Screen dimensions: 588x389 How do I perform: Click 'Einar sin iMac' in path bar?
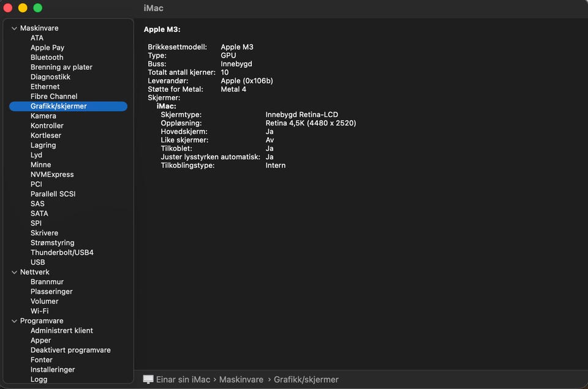183,379
